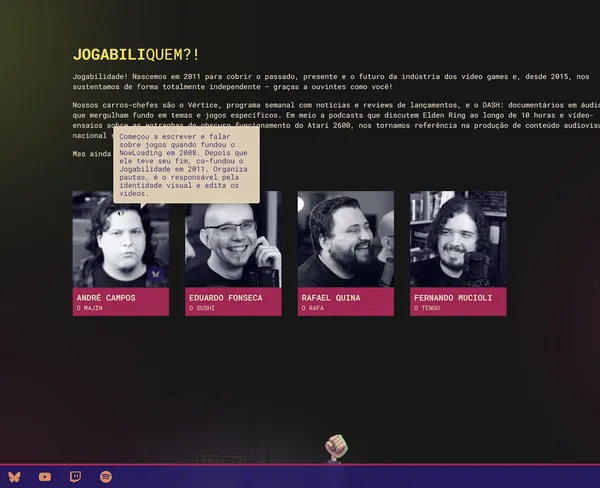Click the Rafael Quina name label
Viewport: 600px width, 488px height.
pos(331,298)
